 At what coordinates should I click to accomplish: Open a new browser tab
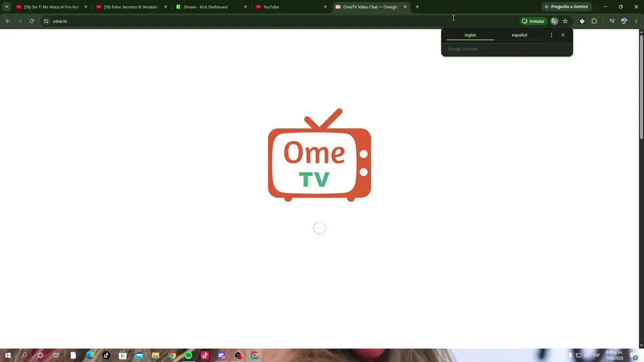(x=417, y=7)
